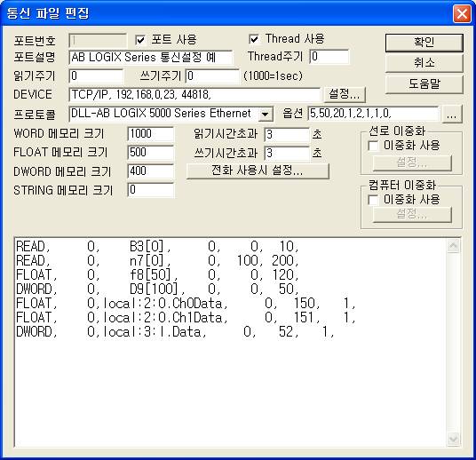476x460 pixels.
Task: Click the 전화 사용시 설정... button
Action: (258, 171)
